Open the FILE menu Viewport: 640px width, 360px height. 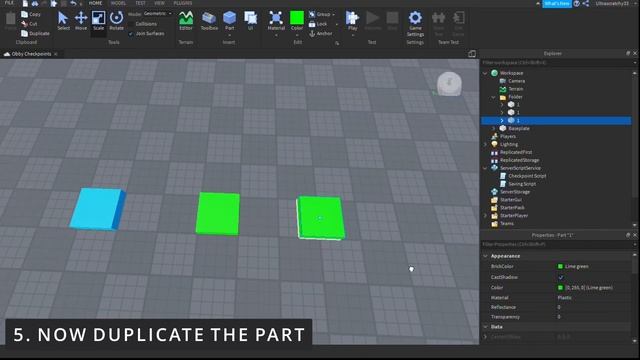click(9, 3)
